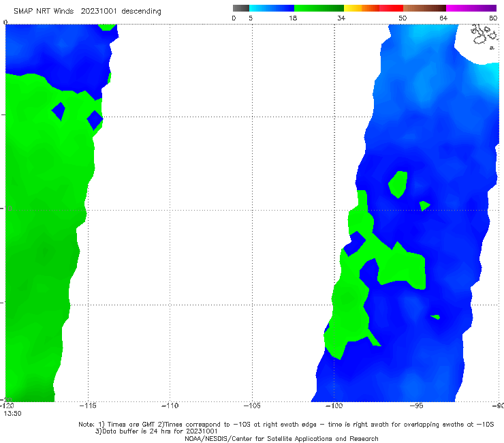
Task: Click the swath time stamp '13:50'
Action: (x=12, y=414)
